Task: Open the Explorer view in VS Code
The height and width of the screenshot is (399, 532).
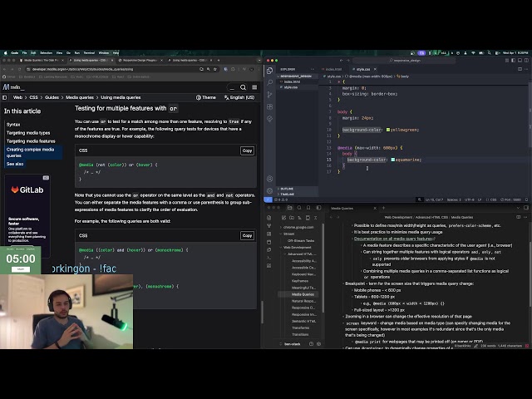Action: click(x=269, y=70)
